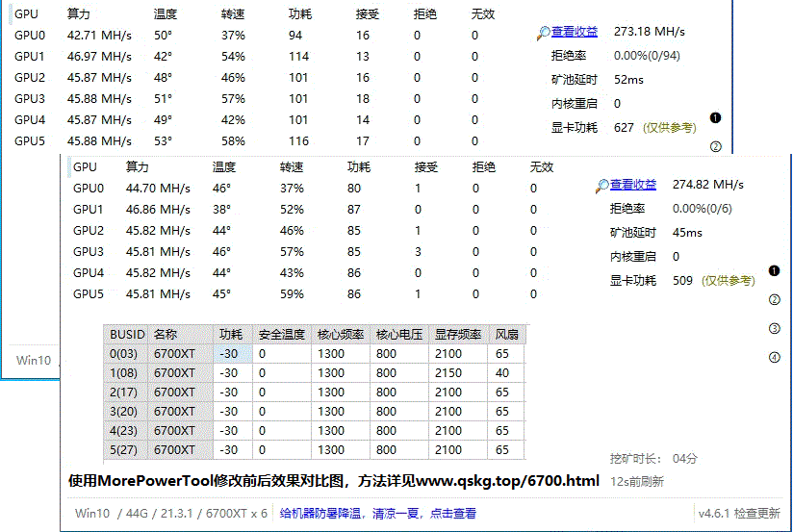Viewport: 793px width, 532px height.
Task: Select the fan value 40 cell
Action: [502, 373]
